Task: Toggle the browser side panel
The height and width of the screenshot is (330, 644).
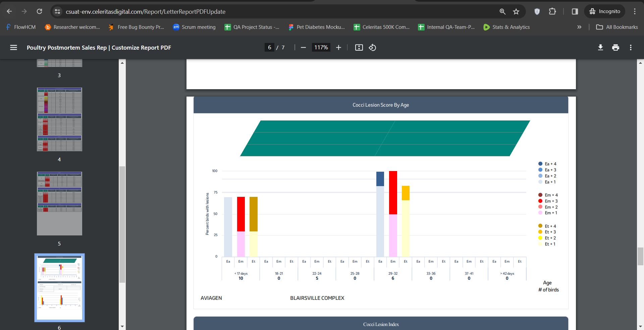Action: coord(575,11)
